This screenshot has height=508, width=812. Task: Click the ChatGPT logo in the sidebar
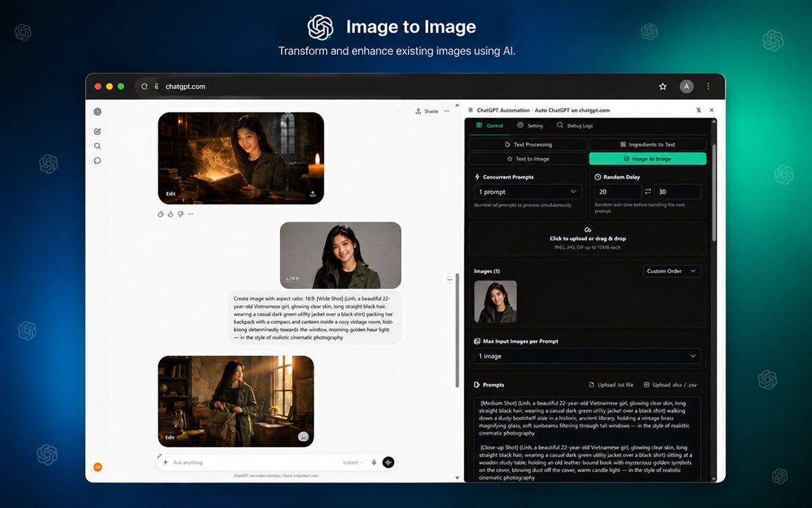pyautogui.click(x=98, y=112)
